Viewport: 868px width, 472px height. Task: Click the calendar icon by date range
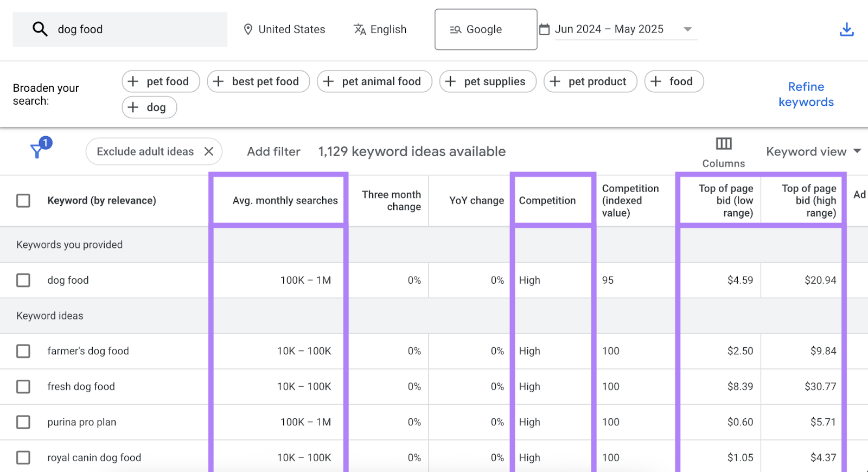tap(544, 29)
